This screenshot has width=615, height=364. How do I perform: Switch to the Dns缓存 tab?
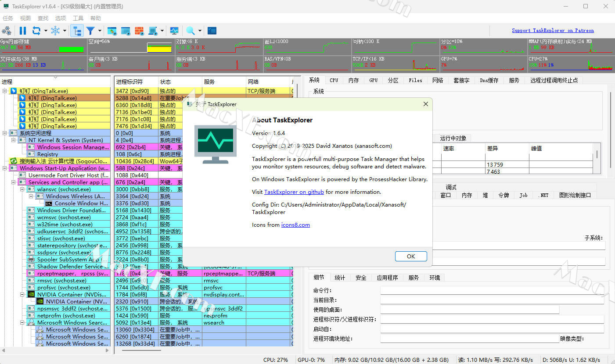(489, 80)
